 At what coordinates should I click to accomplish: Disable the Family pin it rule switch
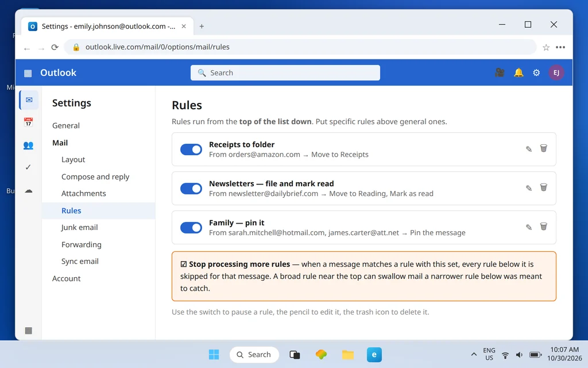pyautogui.click(x=191, y=228)
